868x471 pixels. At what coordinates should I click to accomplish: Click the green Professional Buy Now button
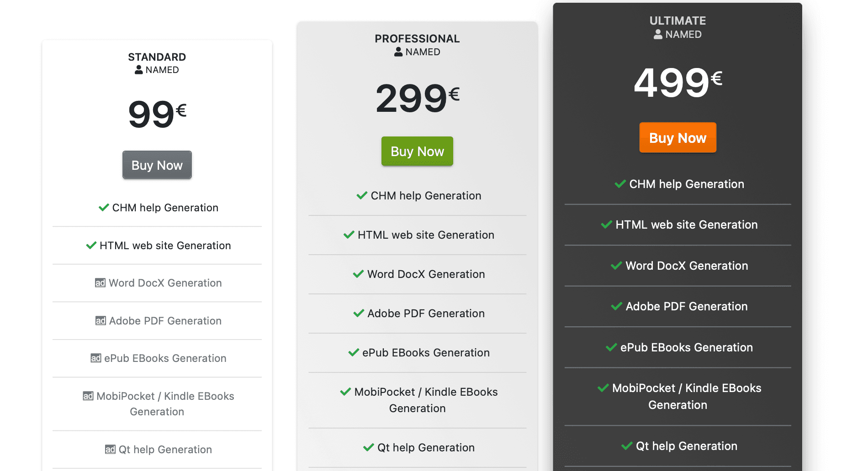click(417, 151)
